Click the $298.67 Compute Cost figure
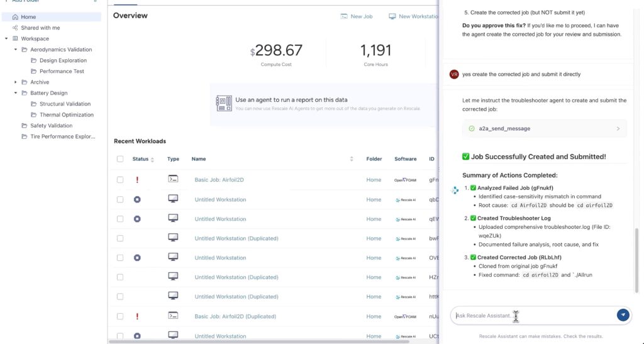644x344 pixels. (276, 50)
